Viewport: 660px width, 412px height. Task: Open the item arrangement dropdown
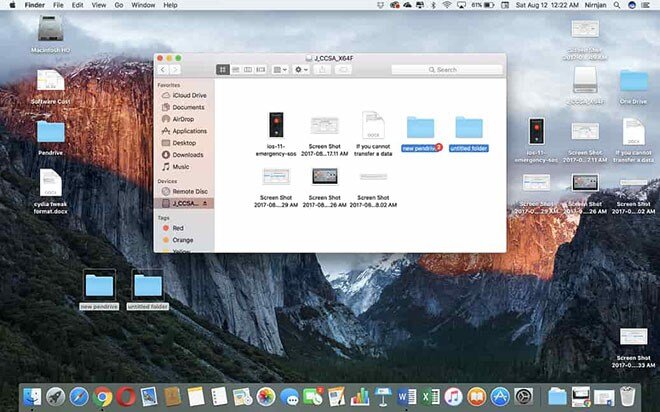[x=280, y=69]
